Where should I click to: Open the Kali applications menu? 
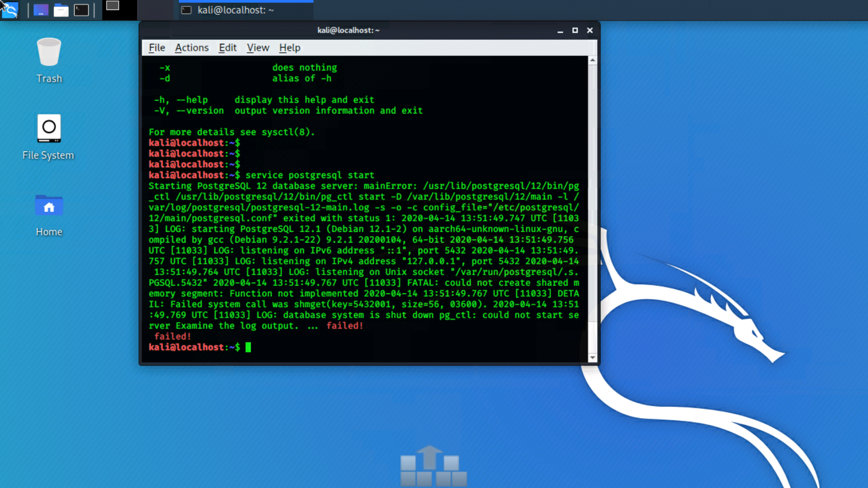[10, 9]
